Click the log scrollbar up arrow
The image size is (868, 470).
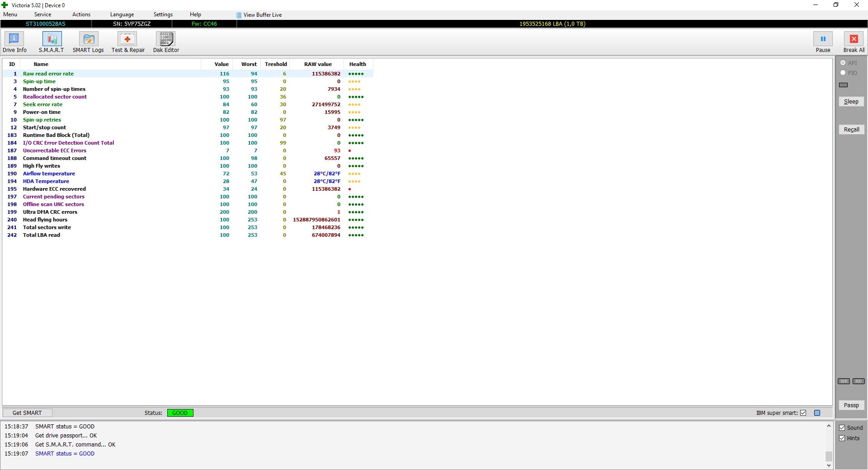tap(829, 426)
